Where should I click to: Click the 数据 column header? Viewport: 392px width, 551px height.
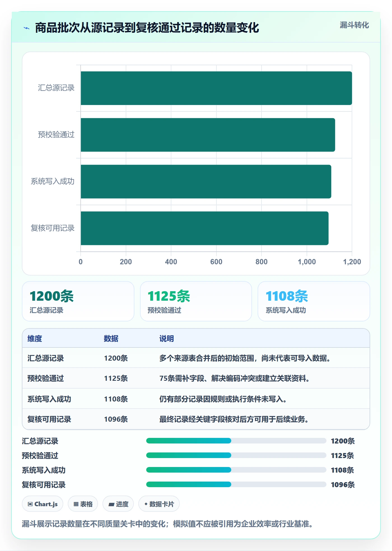pos(111,338)
